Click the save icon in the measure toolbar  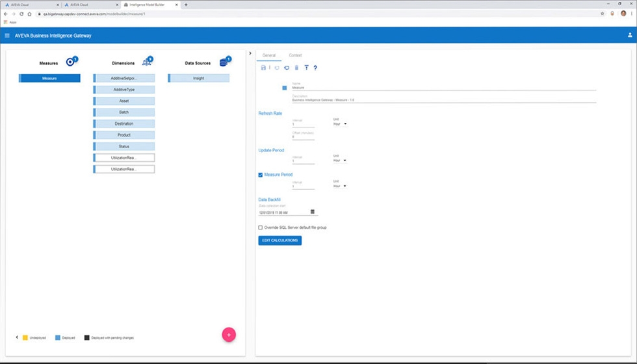[x=263, y=68]
